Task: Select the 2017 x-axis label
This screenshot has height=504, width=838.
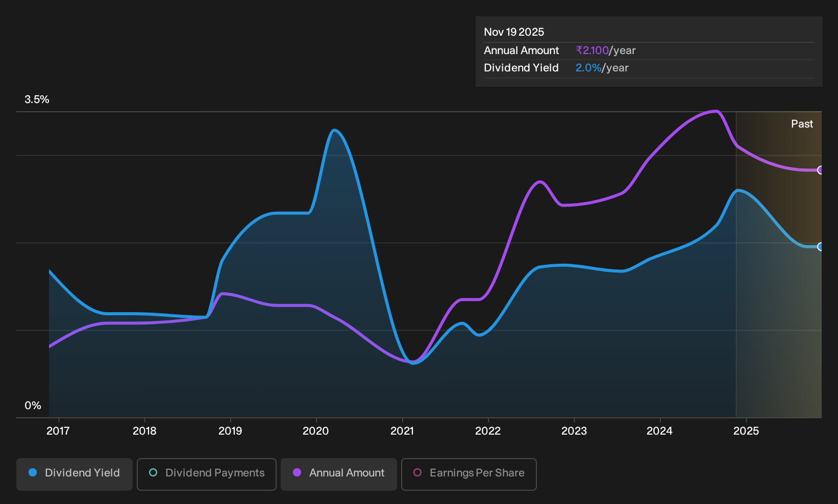Action: pyautogui.click(x=58, y=431)
